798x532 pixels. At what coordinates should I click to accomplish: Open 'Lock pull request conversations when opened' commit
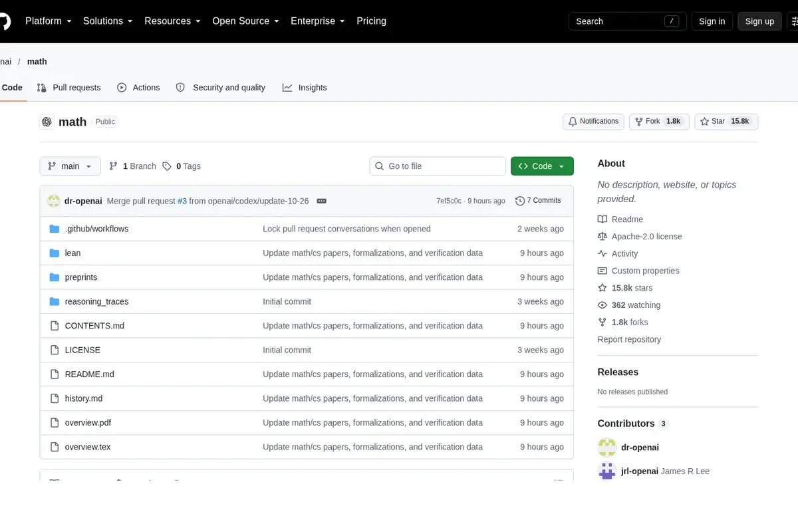[x=346, y=229]
